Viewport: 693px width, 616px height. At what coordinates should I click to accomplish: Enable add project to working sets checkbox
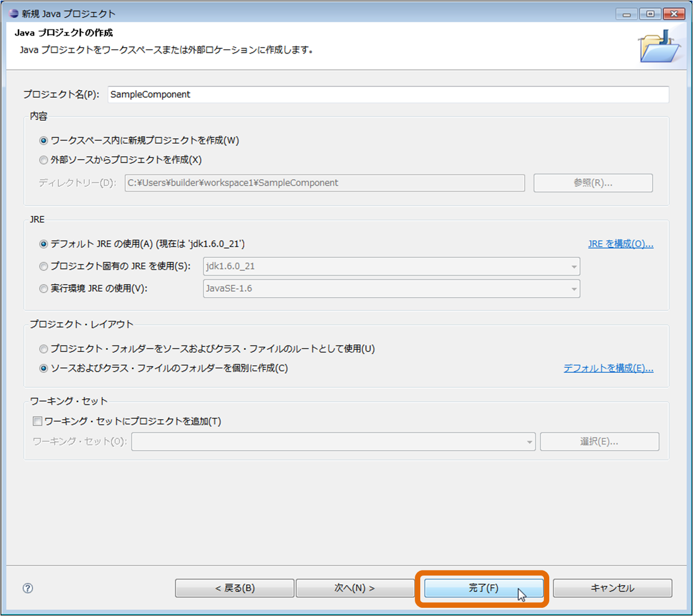pos(38,421)
